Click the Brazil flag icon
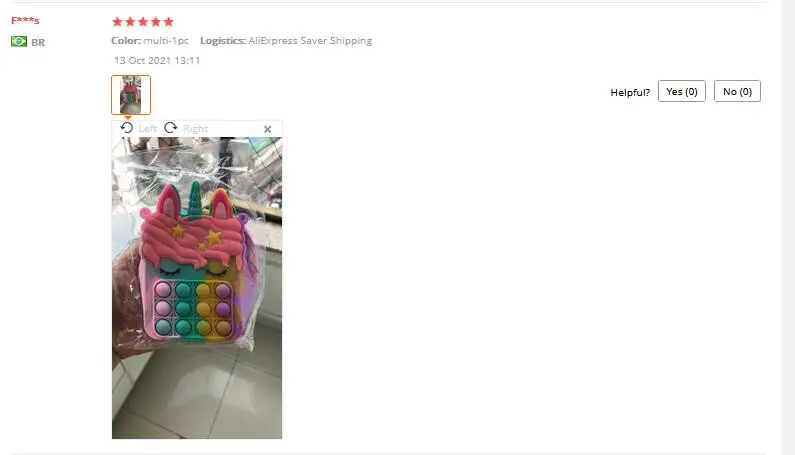This screenshot has height=455, width=795. pos(19,42)
